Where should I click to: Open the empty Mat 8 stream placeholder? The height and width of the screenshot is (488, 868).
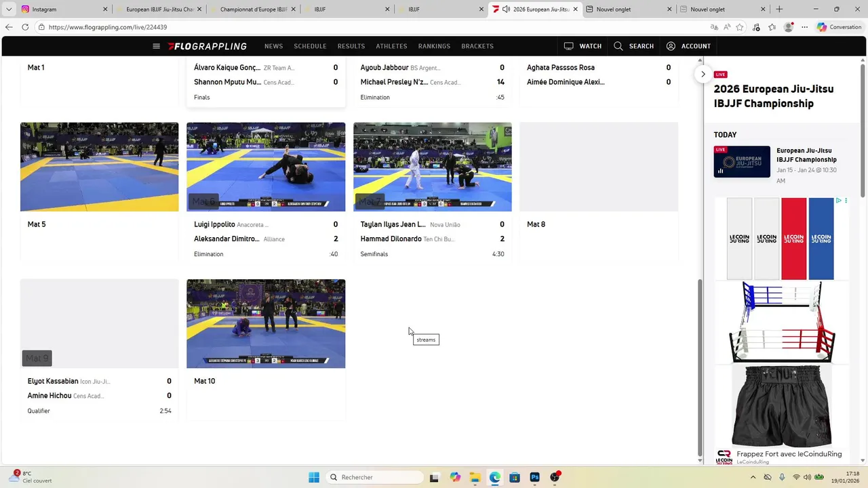coord(599,167)
